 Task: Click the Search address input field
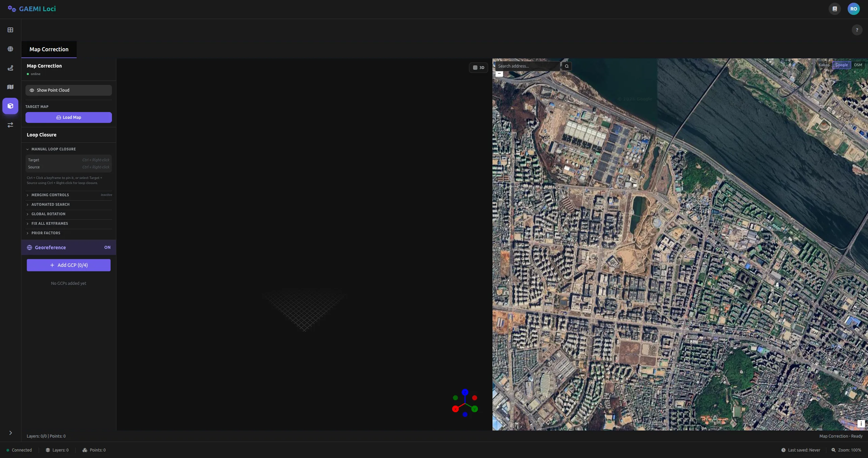click(527, 66)
